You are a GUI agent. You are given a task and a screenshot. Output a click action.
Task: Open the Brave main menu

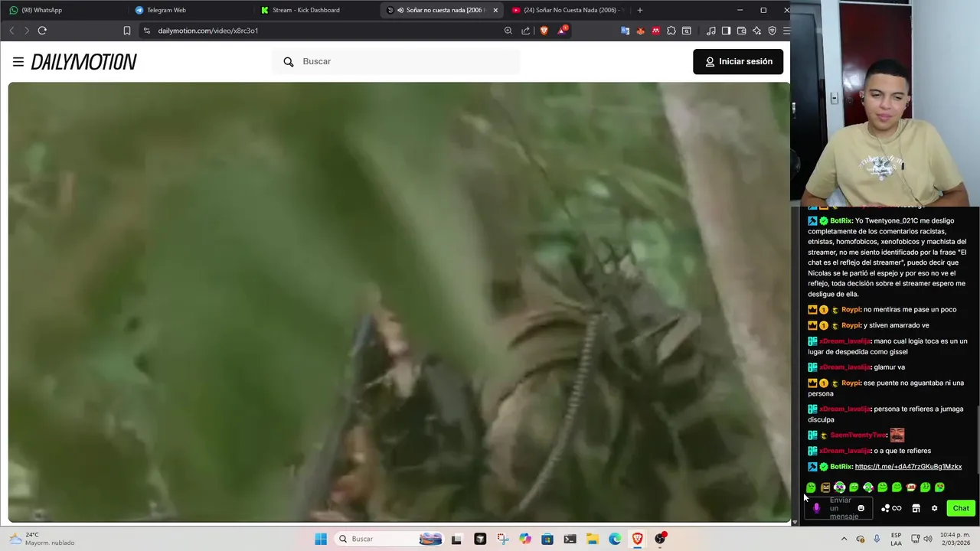(786, 31)
